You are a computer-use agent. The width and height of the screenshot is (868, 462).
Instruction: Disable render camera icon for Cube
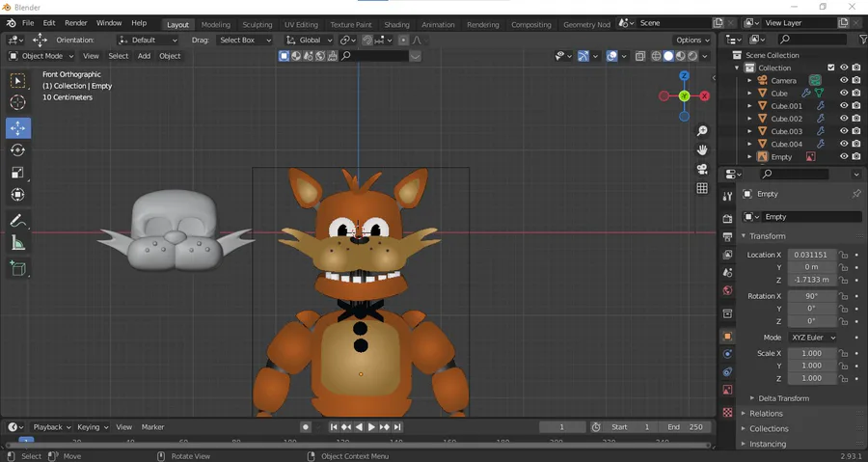[x=856, y=93]
